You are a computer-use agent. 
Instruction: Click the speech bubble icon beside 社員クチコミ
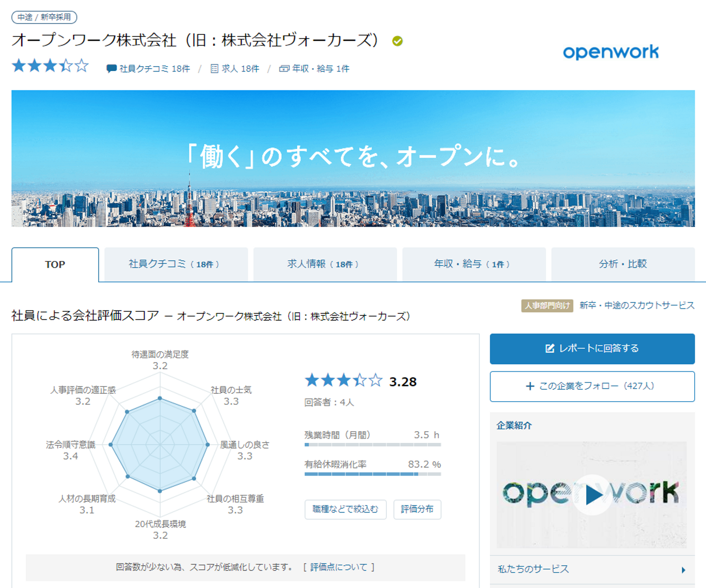click(111, 69)
